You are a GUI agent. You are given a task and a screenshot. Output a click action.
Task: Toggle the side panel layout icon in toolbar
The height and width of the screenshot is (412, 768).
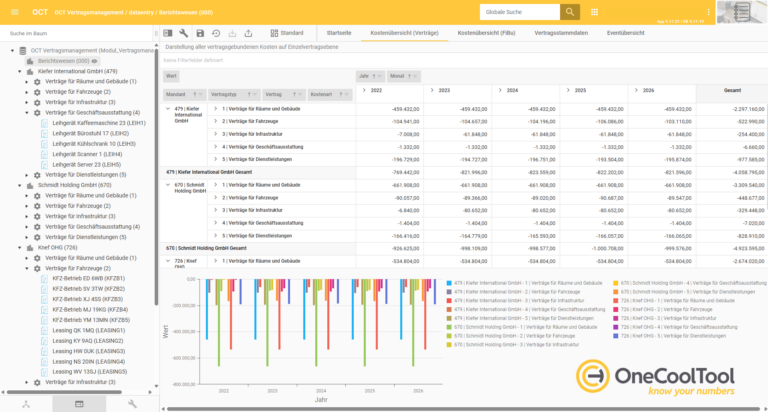168,33
